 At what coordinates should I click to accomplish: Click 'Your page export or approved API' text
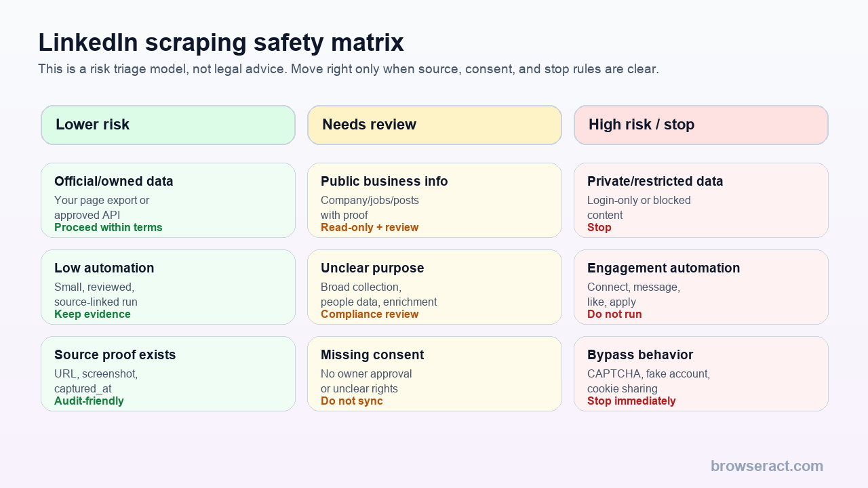[102, 208]
